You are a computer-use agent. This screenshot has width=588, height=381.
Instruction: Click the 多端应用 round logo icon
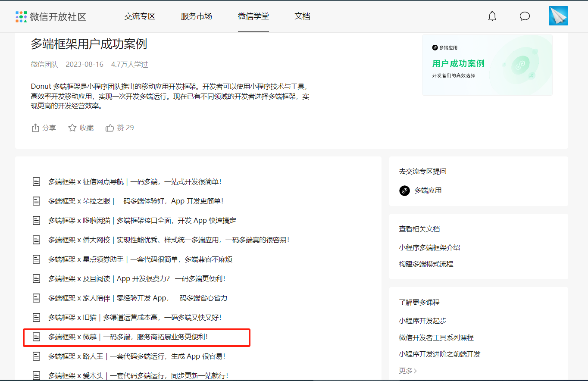point(404,190)
